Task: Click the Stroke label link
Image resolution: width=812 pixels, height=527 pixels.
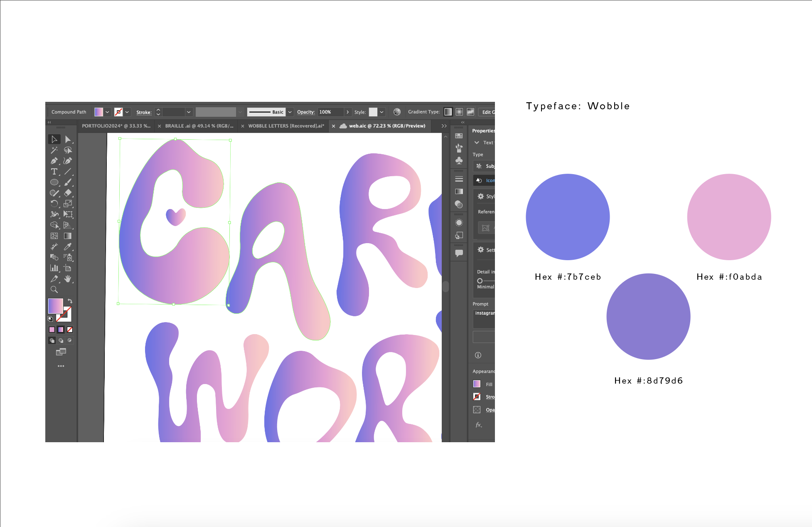Action: (144, 112)
